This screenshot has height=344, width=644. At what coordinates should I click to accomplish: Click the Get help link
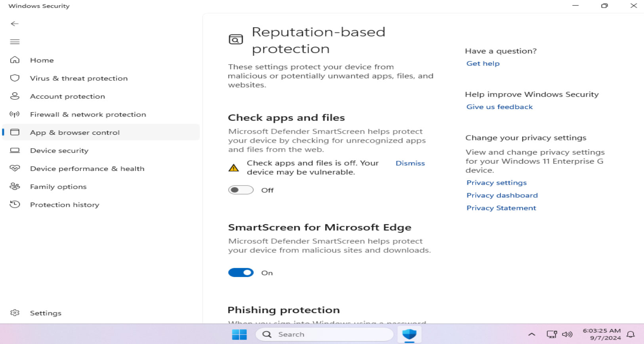point(483,63)
